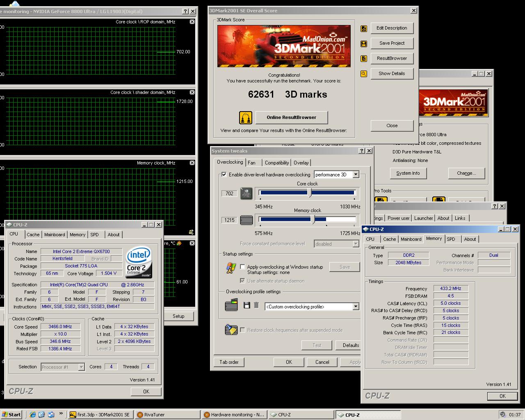Click the Save Project floppy icon
The height and width of the screenshot is (420, 525).
point(363,43)
